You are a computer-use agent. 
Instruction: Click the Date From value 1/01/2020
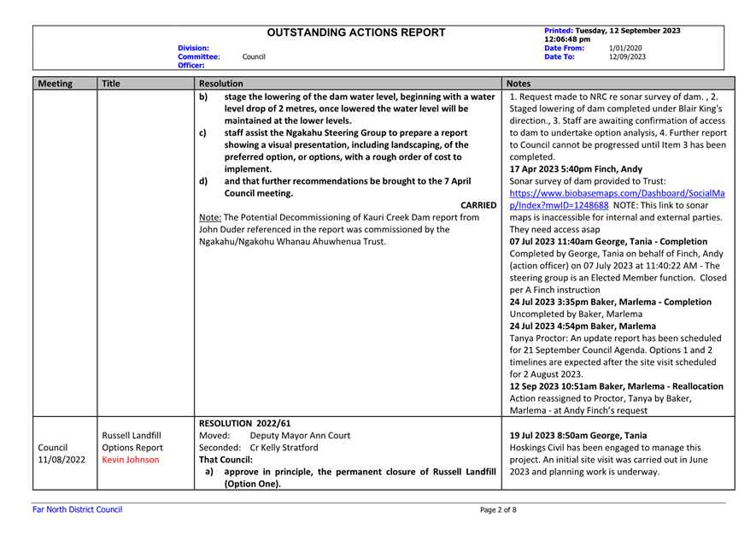point(625,48)
